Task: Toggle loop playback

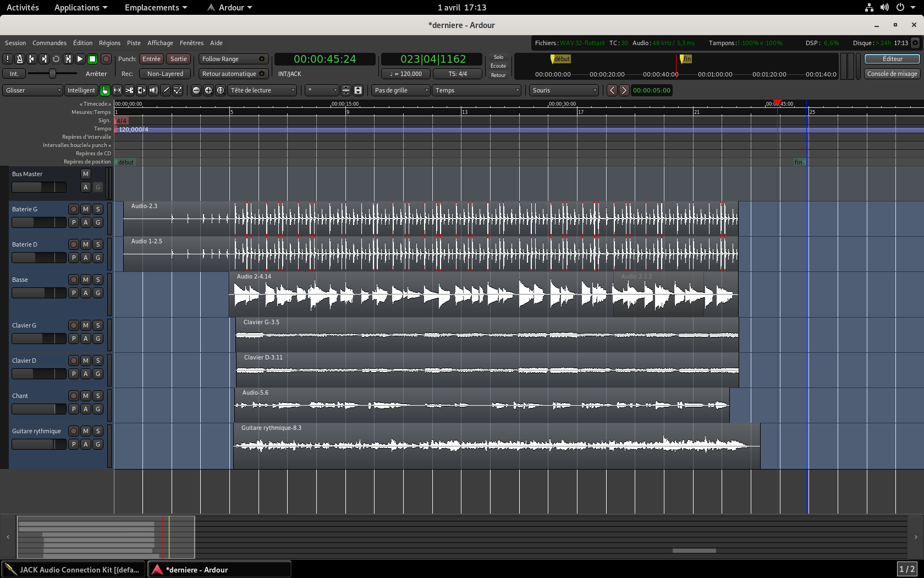Action: [x=56, y=59]
